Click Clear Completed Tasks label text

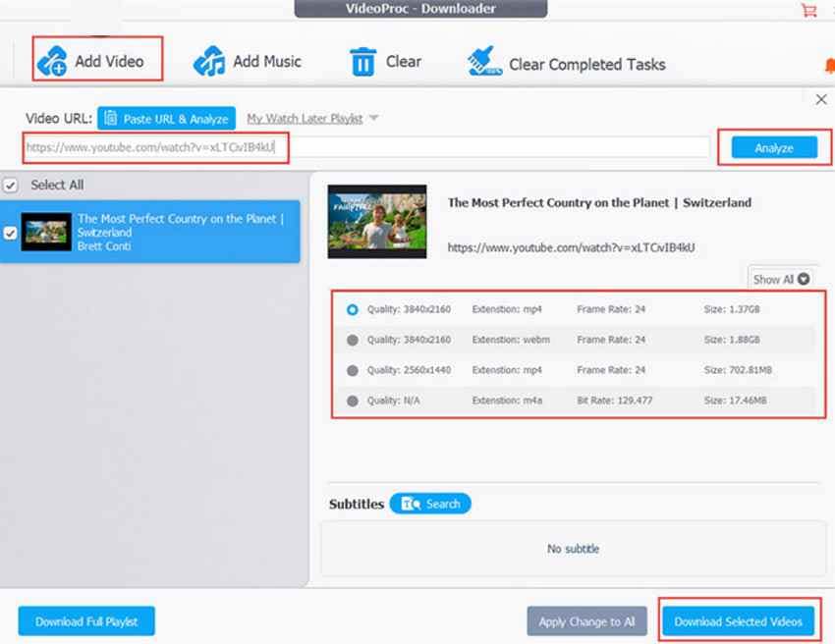(x=586, y=65)
